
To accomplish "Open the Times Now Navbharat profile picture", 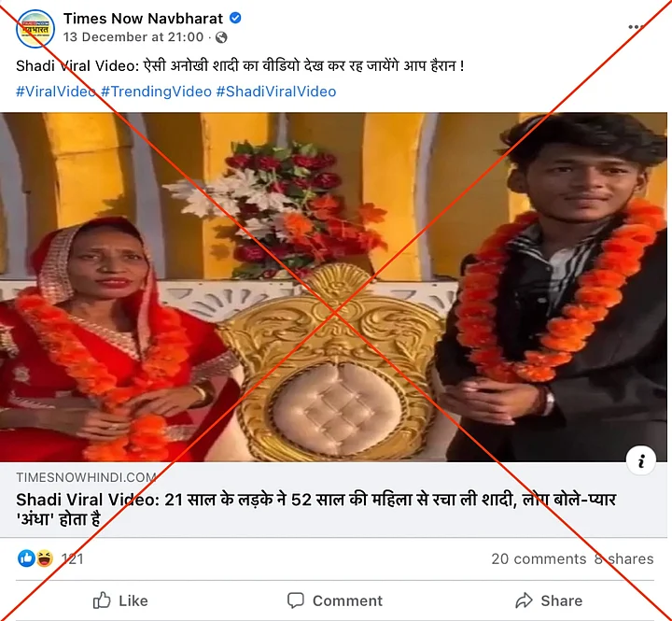I will (x=35, y=28).
